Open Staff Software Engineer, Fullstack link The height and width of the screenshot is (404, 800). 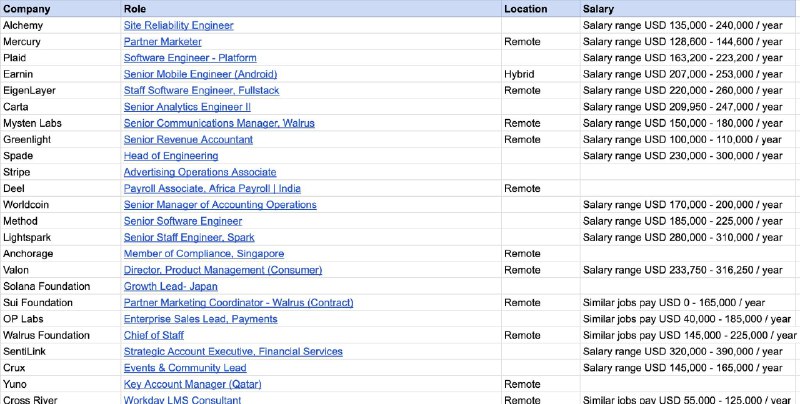[201, 90]
